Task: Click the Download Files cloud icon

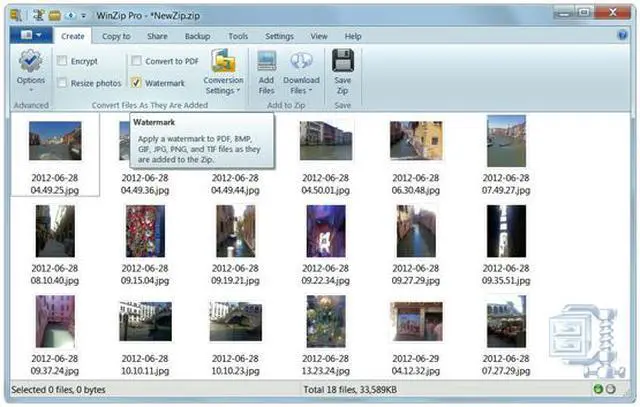Action: coord(301,61)
